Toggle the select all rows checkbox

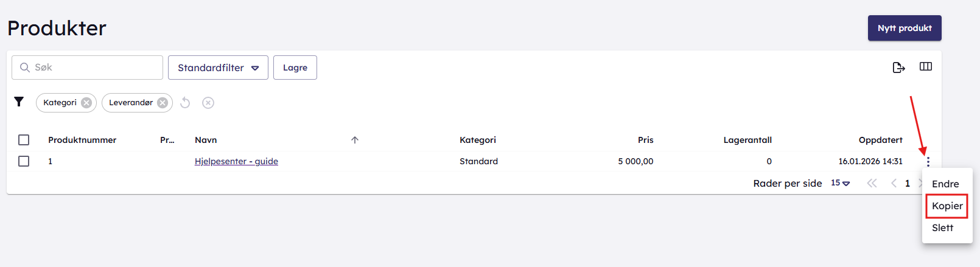coord(24,140)
